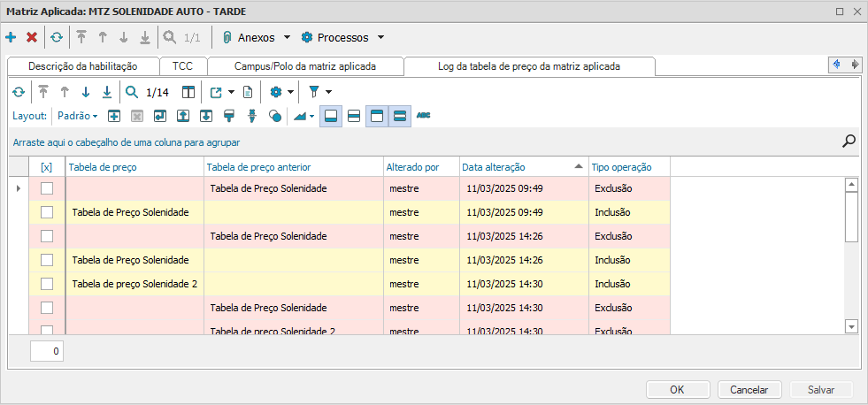This screenshot has width=868, height=405.
Task: Click the footer count field showing 0
Action: pos(47,351)
